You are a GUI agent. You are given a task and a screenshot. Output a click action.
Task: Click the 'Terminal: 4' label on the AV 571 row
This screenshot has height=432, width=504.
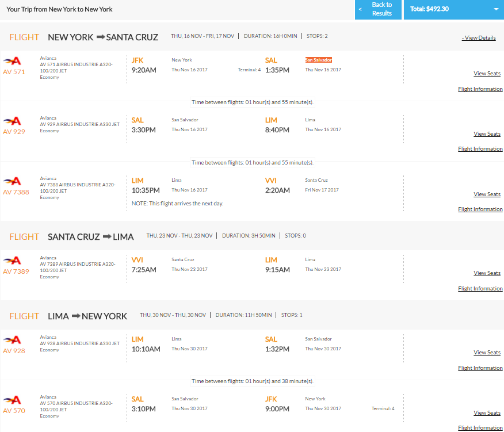pos(249,70)
